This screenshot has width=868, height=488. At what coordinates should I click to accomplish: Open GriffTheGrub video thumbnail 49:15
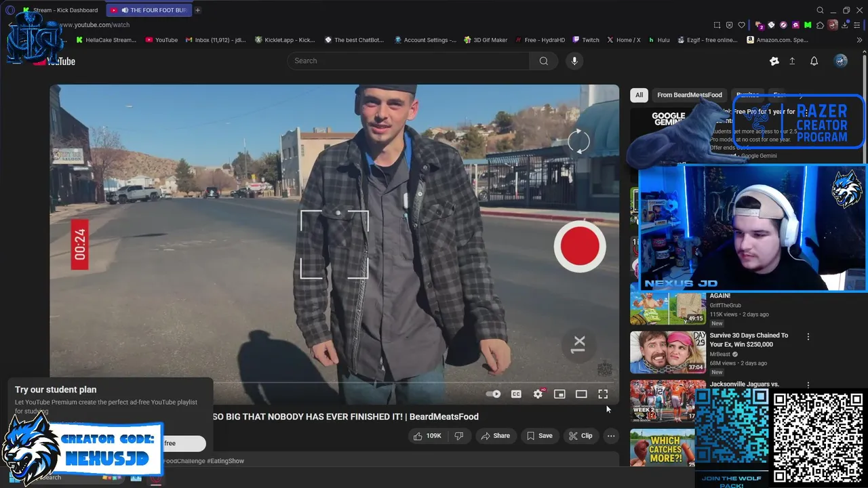tap(668, 308)
